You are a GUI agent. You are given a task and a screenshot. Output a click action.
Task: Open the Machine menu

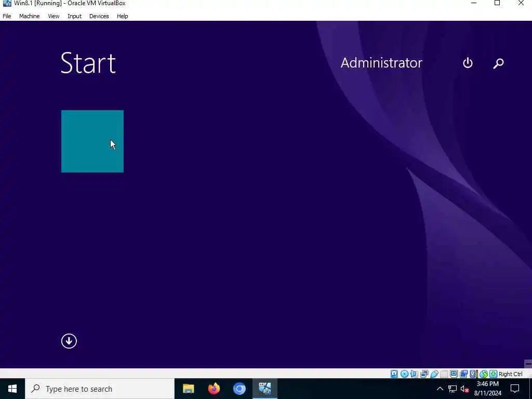(x=29, y=16)
